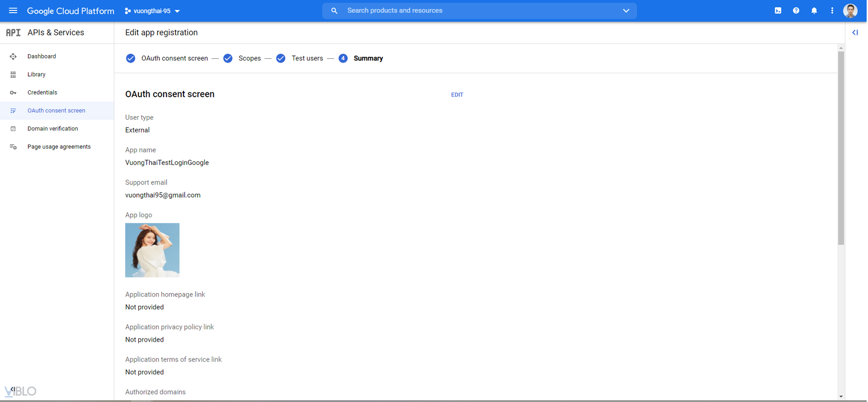The height and width of the screenshot is (402, 868).
Task: Click the Scopes step checkmark icon
Action: (x=228, y=58)
